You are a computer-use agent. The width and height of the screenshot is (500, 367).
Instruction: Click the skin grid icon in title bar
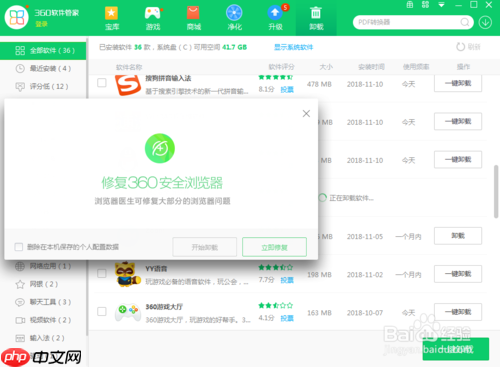pos(425,5)
